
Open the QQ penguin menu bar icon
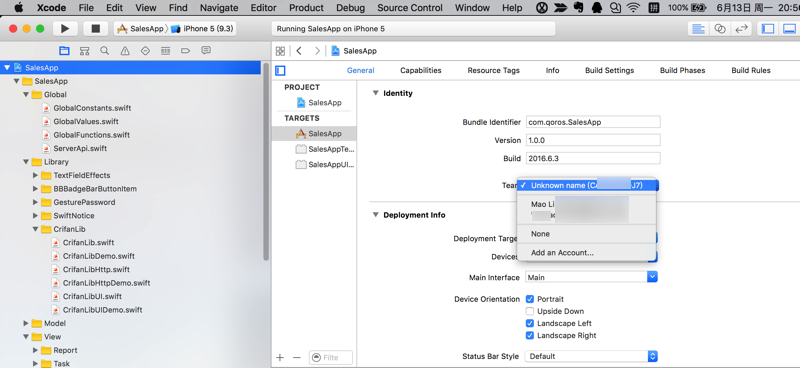(596, 8)
